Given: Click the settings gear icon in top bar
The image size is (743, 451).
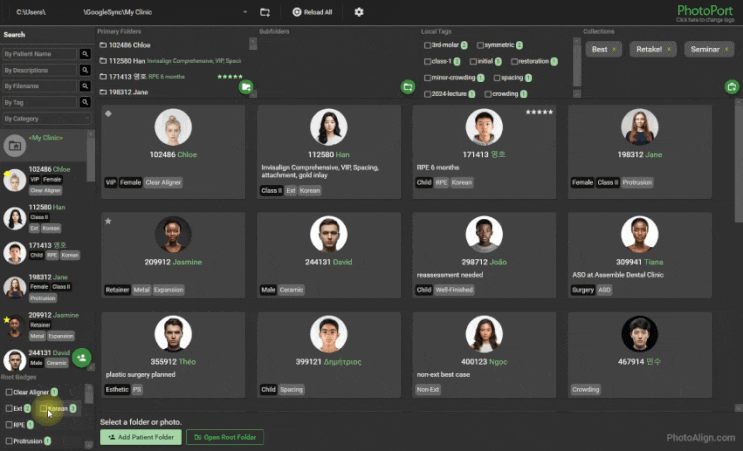Looking at the screenshot, I should click(x=359, y=12).
